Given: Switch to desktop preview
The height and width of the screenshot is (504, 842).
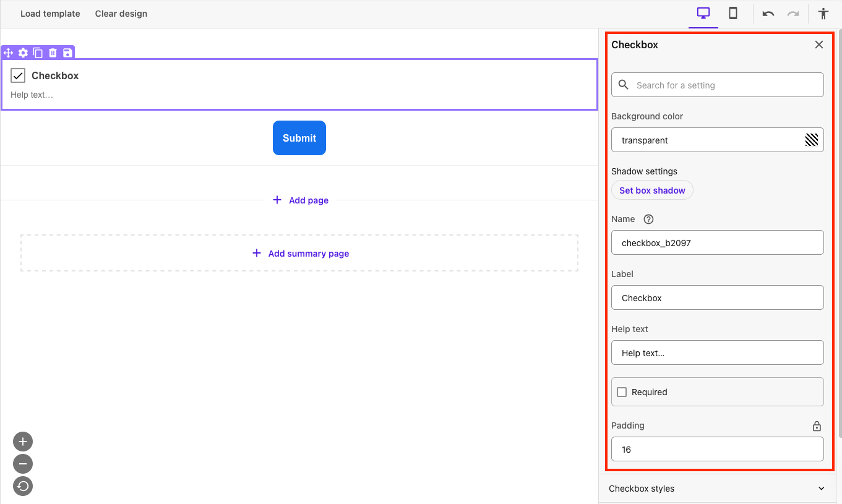Looking at the screenshot, I should (703, 12).
